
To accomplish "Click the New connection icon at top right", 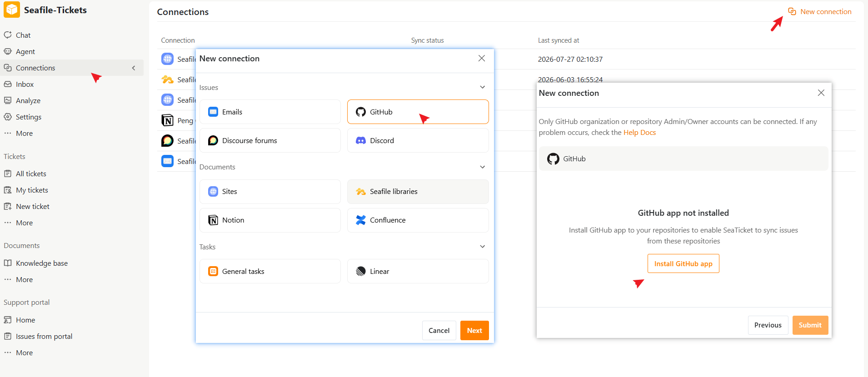I will (x=792, y=11).
